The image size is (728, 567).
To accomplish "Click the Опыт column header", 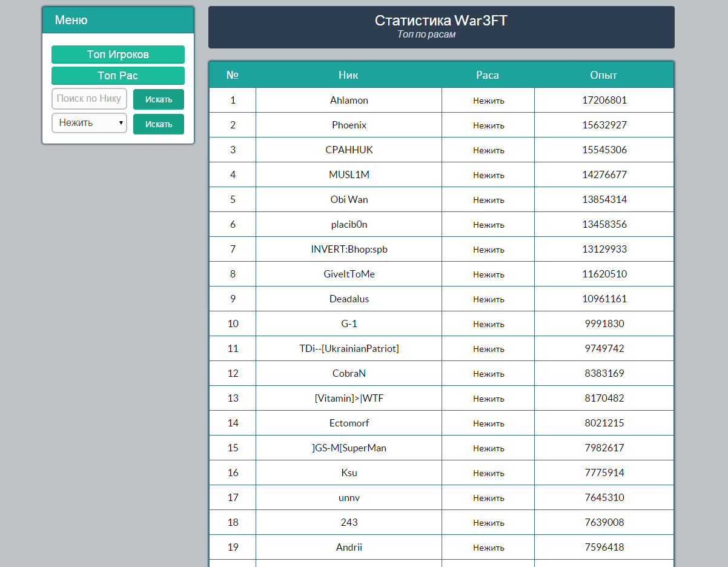I will click(604, 75).
